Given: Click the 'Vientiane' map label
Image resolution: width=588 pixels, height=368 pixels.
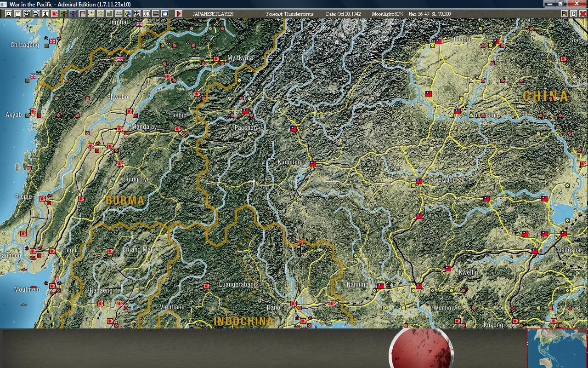Looking at the screenshot, I should coord(172,307).
